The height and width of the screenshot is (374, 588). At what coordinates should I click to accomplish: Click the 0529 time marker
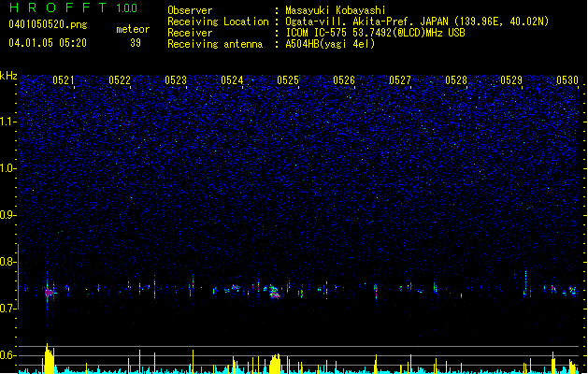coord(511,79)
